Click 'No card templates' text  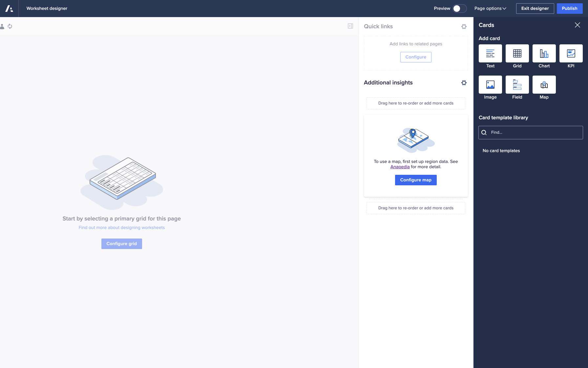[x=501, y=151]
